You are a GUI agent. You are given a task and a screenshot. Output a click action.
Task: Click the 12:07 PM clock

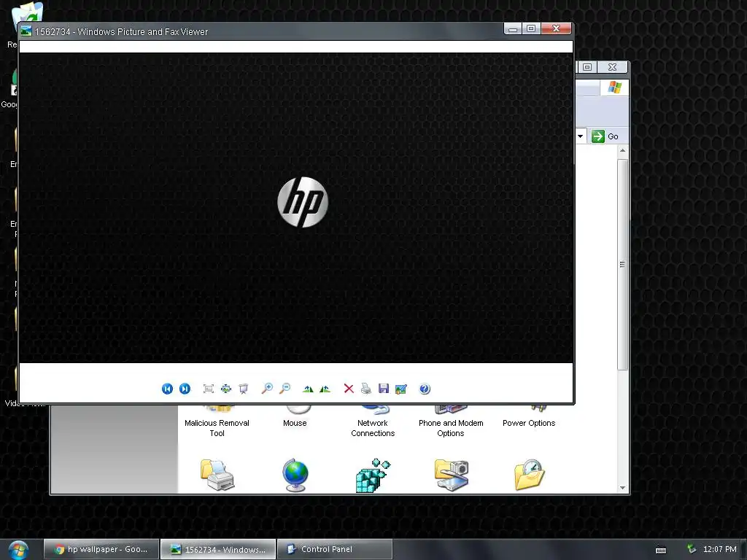pos(719,549)
